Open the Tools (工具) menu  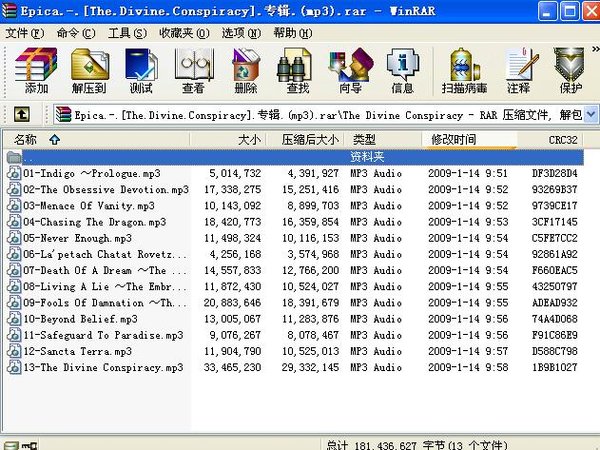[x=127, y=33]
